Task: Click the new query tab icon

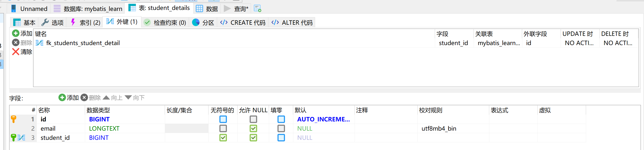Action: 257,8
